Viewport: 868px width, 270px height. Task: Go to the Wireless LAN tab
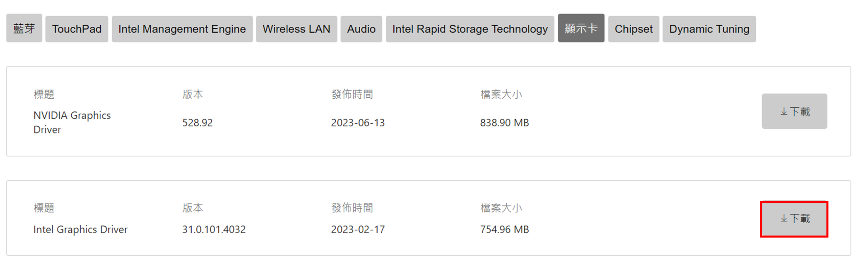(x=296, y=29)
